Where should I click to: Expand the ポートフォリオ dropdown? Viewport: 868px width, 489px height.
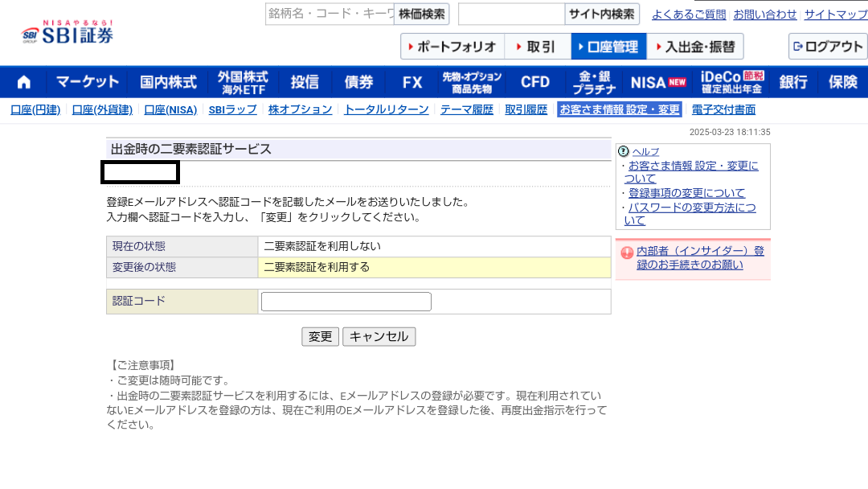tap(452, 47)
